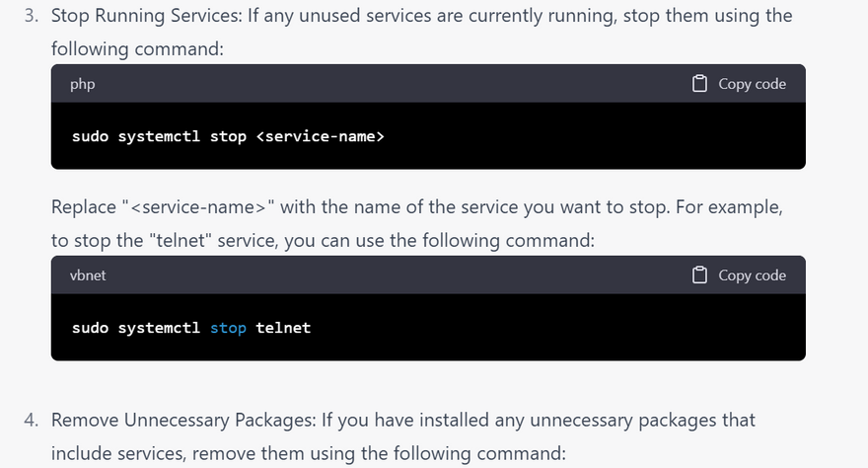Click the clipboard icon in the vbnet block
This screenshot has width=868, height=468.
tap(699, 275)
